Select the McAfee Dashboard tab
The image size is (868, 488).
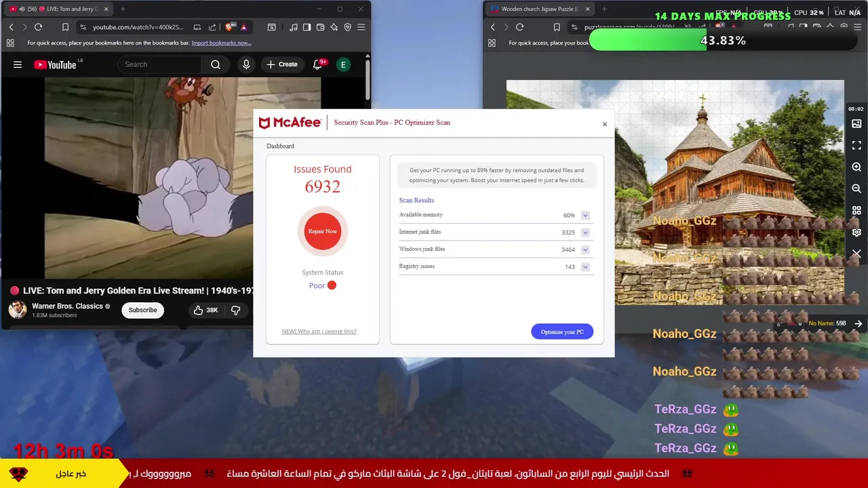280,146
